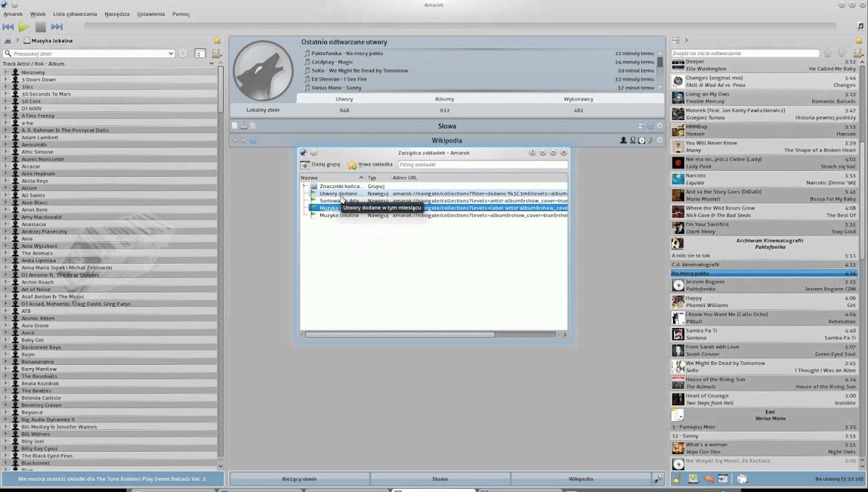Show the Wikipedia album page disc icon
Viewport: 868px width, 492px height.
click(x=641, y=140)
